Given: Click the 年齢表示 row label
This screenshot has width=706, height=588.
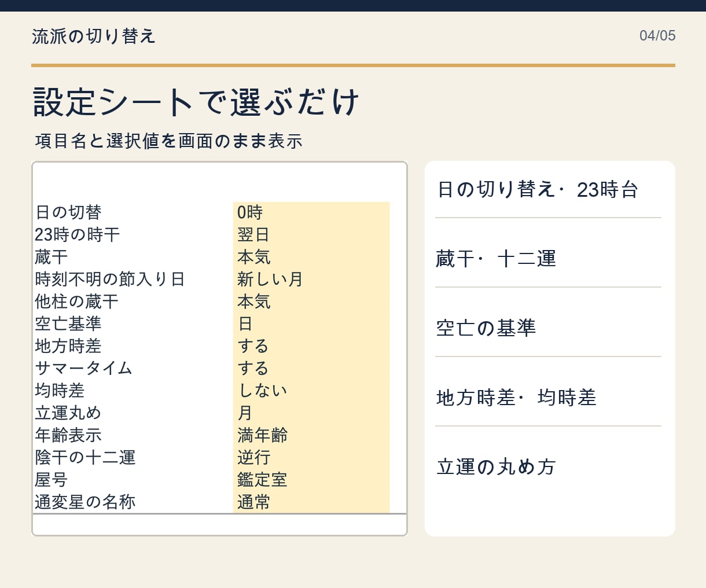Looking at the screenshot, I should click(x=68, y=435).
